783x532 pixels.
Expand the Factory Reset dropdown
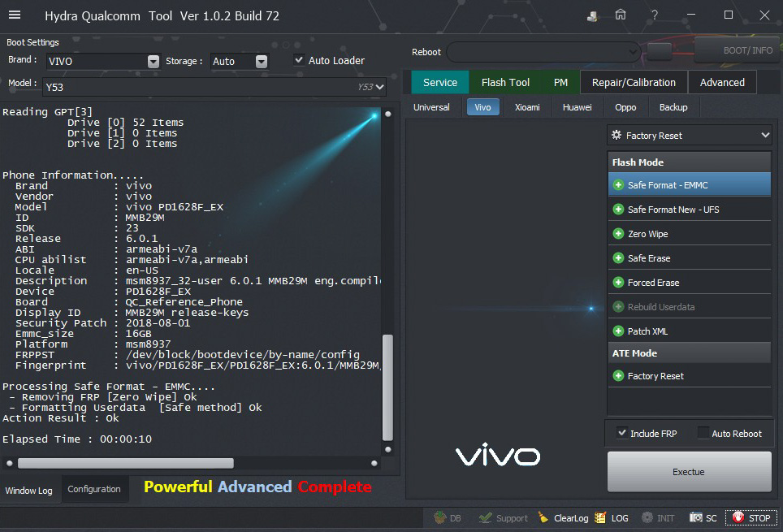tap(764, 136)
